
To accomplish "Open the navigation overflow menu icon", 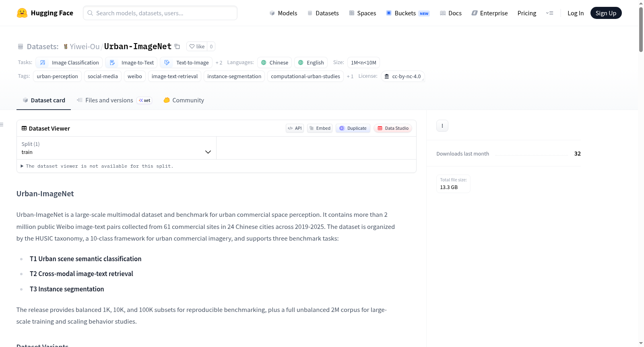I will (x=549, y=13).
